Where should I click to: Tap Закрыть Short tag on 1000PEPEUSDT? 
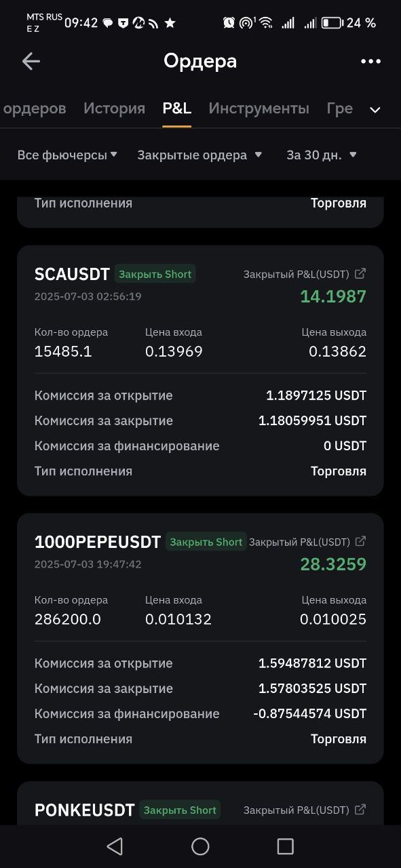click(206, 542)
